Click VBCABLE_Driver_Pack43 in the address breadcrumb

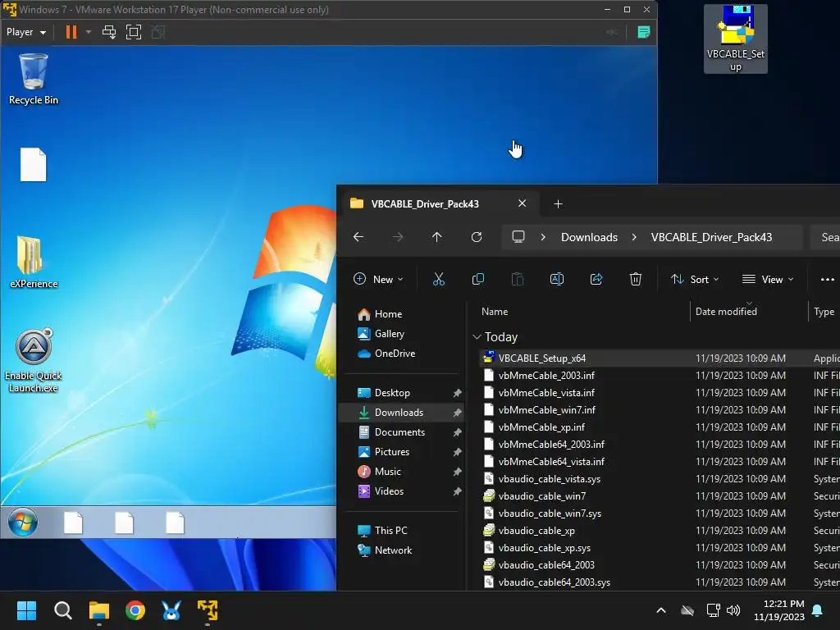tap(711, 237)
